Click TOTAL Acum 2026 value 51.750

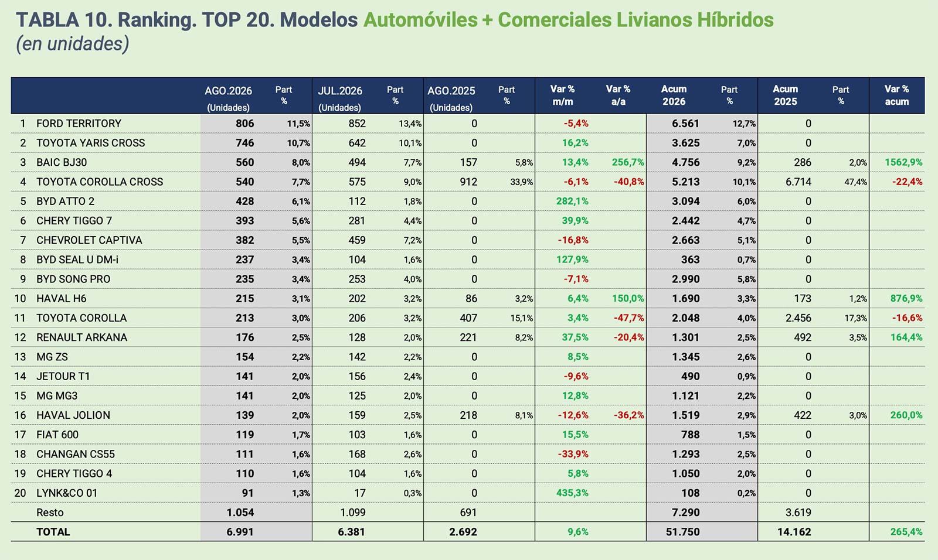click(x=683, y=532)
